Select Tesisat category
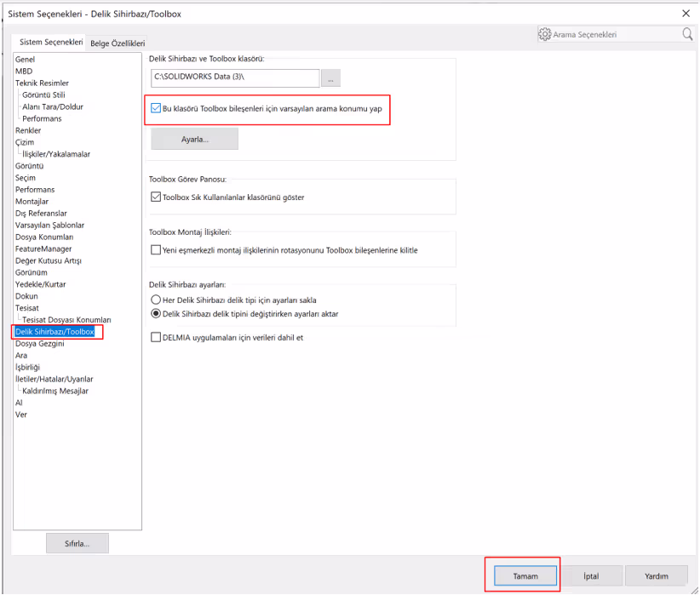700x595 pixels. pyautogui.click(x=27, y=307)
